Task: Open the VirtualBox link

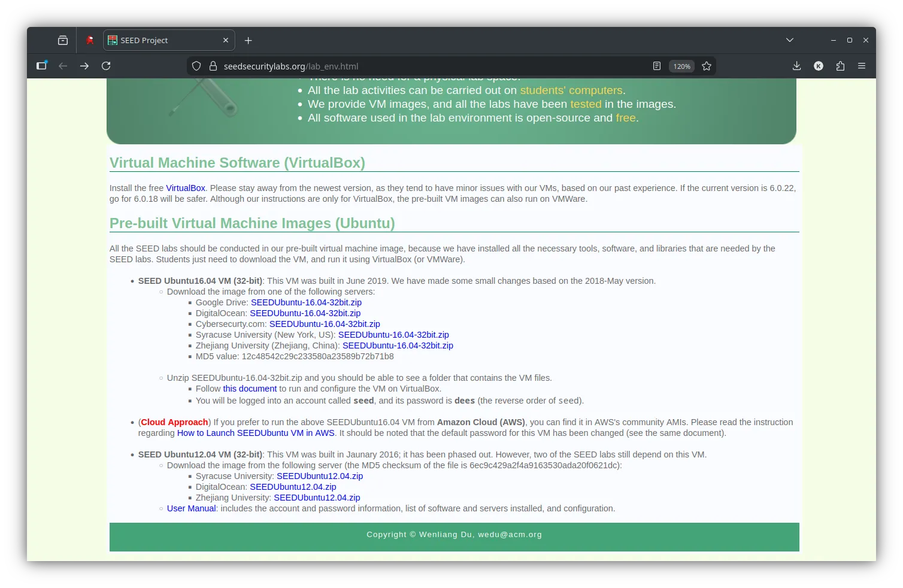Action: 186,188
